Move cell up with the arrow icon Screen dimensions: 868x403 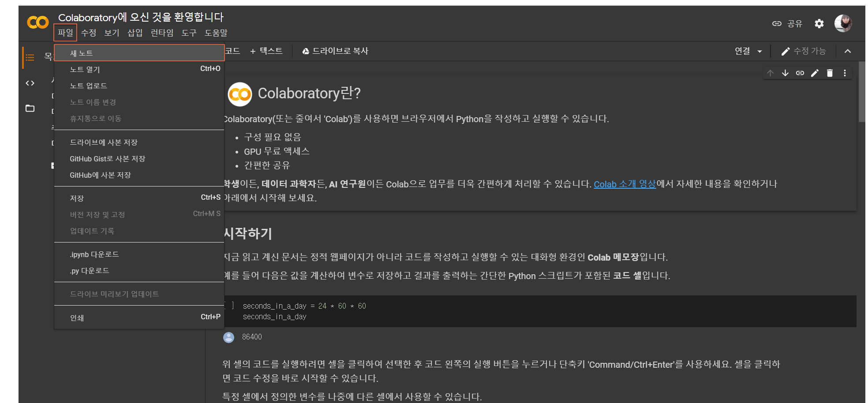pyautogui.click(x=770, y=73)
